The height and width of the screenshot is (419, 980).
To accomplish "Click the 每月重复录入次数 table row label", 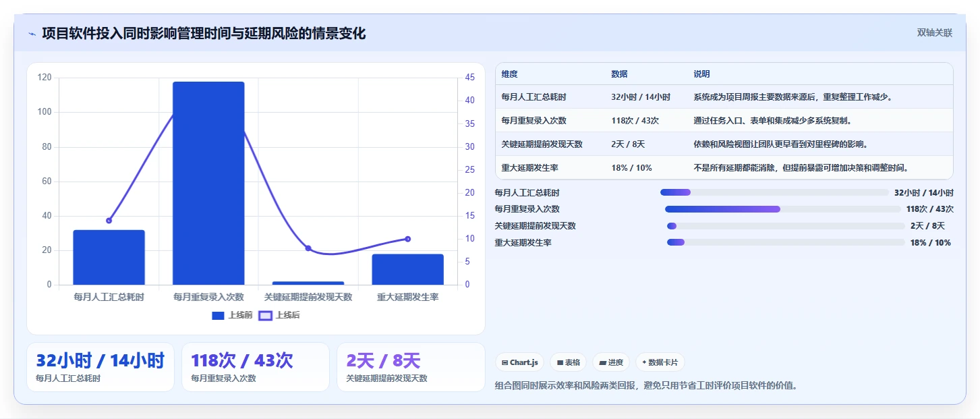I will click(x=534, y=121).
